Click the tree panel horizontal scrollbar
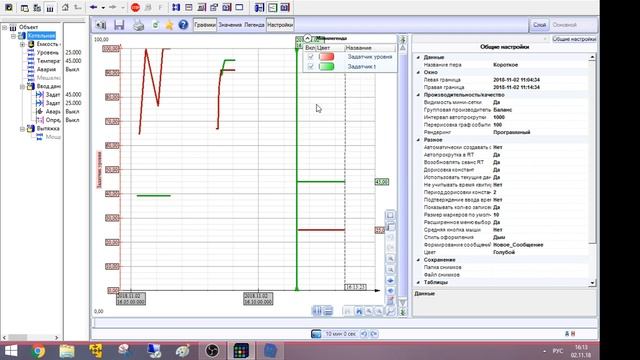The width and height of the screenshot is (640, 360). [31, 338]
